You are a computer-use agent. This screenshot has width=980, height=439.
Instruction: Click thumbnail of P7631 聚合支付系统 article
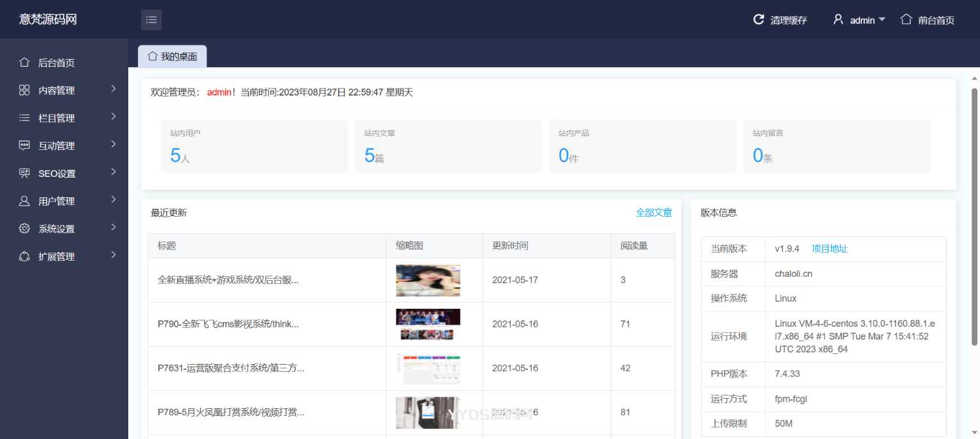click(x=428, y=369)
